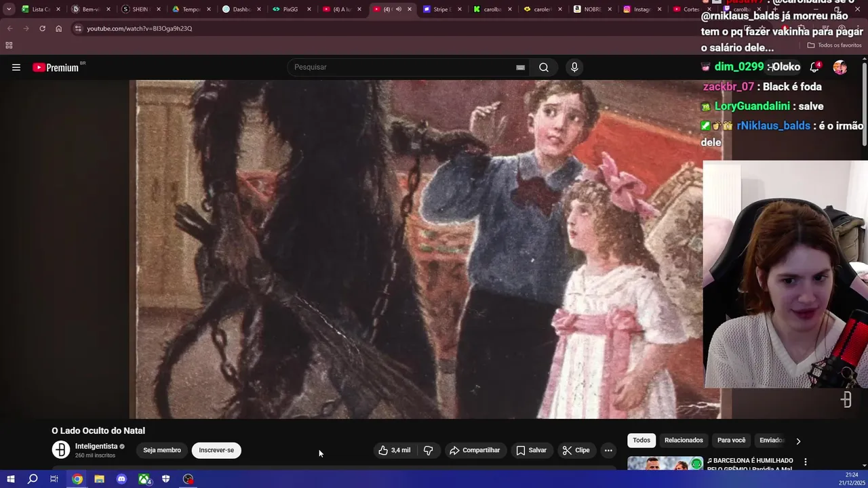Open more actions three-dot menu below video

tap(608, 450)
